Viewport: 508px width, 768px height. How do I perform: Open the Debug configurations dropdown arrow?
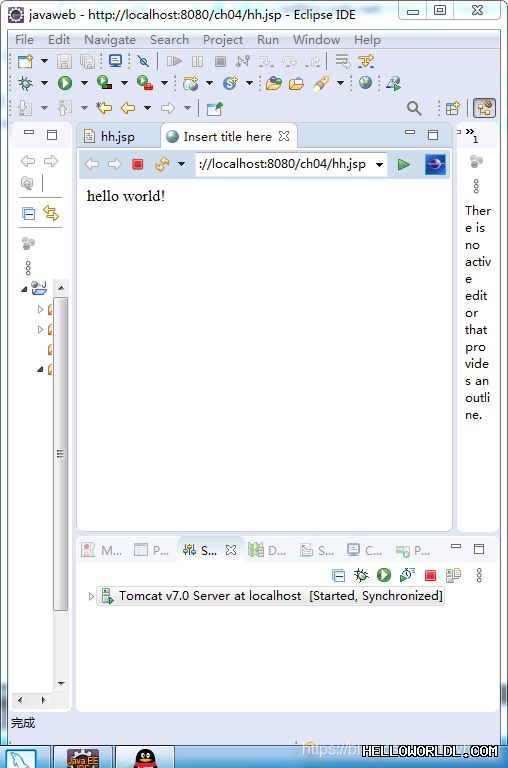44,83
